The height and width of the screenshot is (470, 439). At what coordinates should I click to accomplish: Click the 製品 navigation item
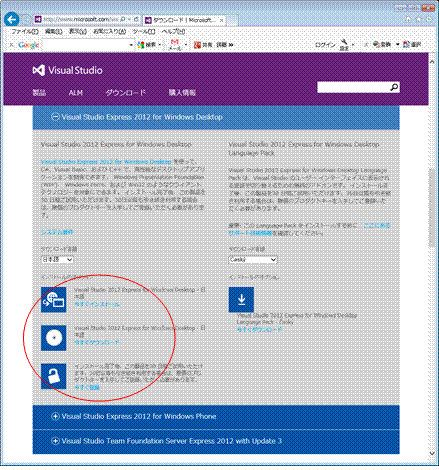tap(39, 93)
